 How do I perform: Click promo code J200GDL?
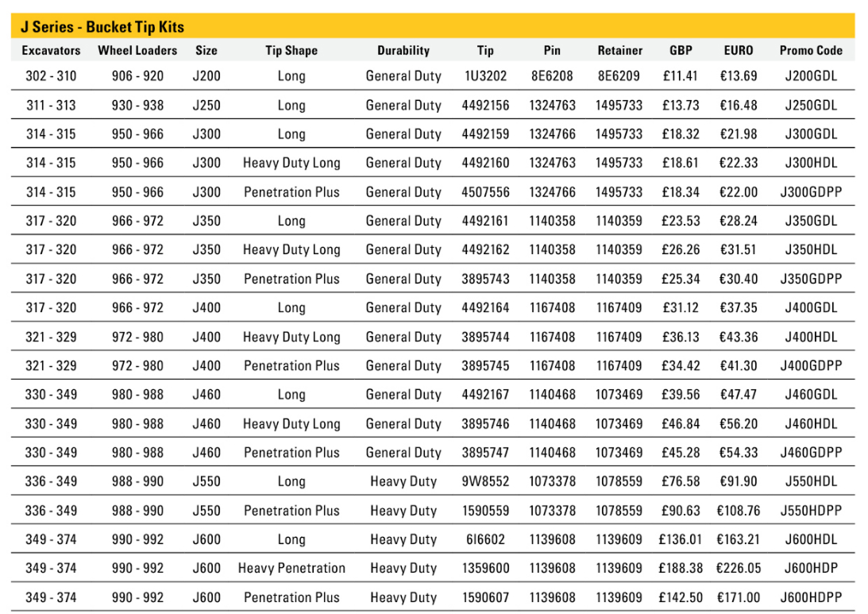(810, 76)
